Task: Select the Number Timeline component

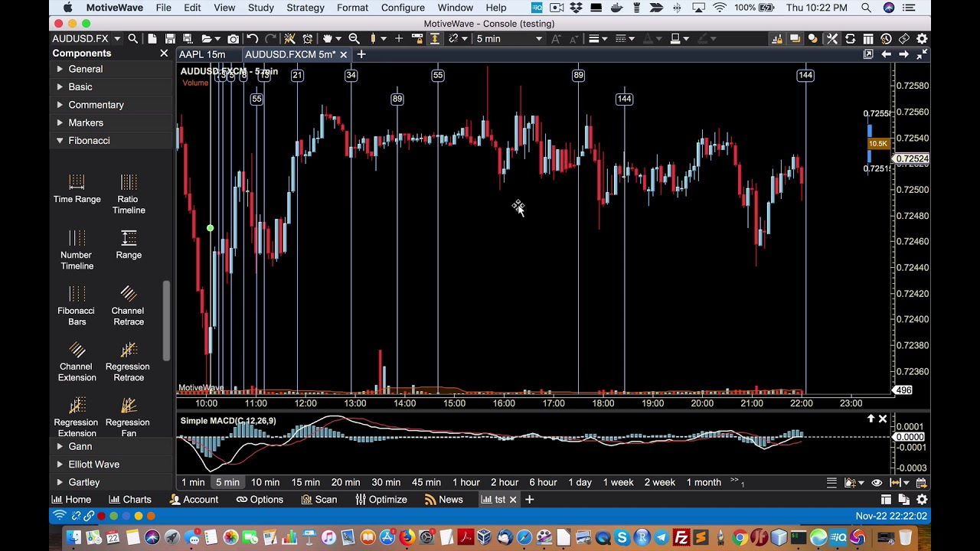Action: (77, 249)
